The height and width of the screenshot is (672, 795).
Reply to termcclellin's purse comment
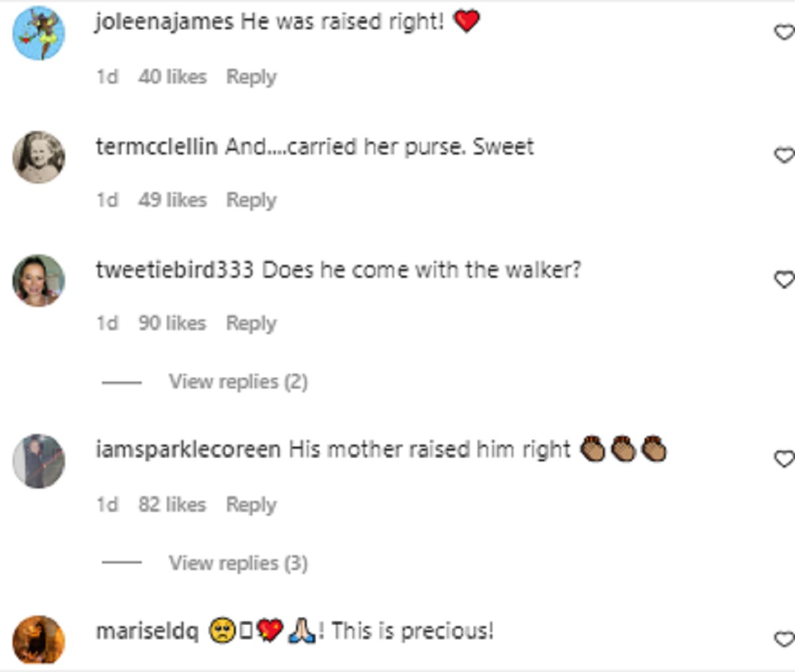point(251,200)
